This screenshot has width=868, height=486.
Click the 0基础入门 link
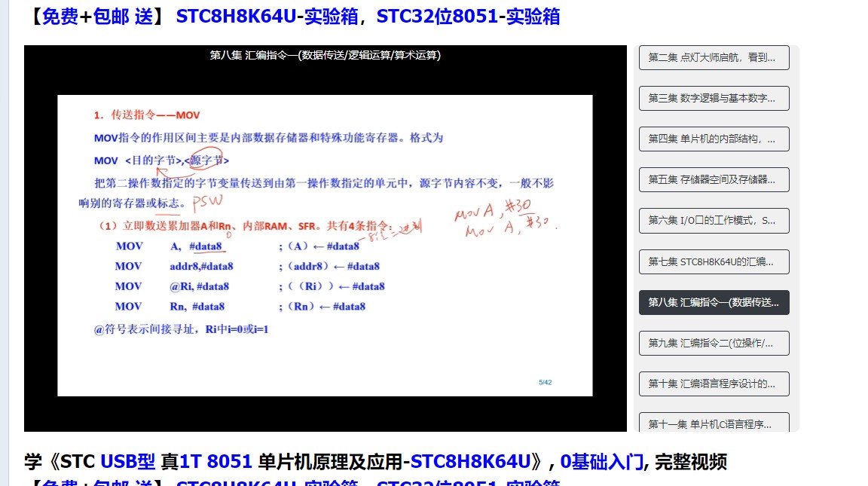pos(602,462)
